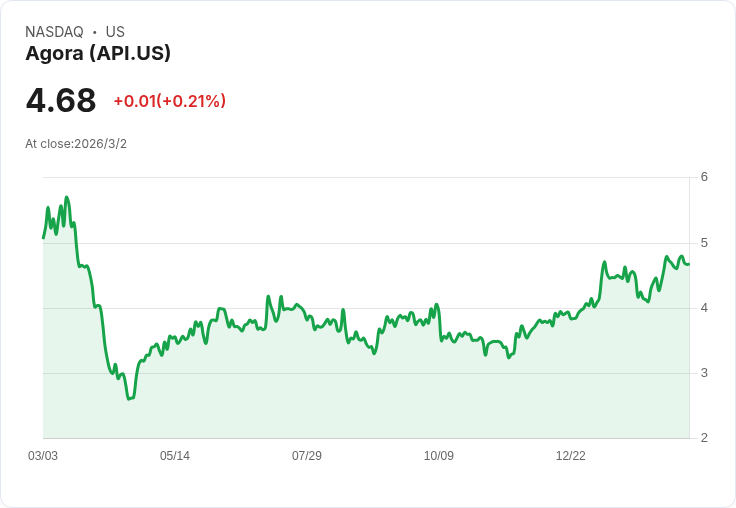The image size is (736, 508).
Task: Click the right end of price line
Action: (688, 263)
